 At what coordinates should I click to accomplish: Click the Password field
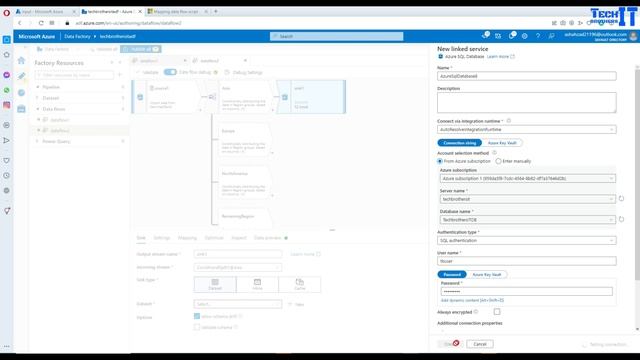[x=527, y=291]
